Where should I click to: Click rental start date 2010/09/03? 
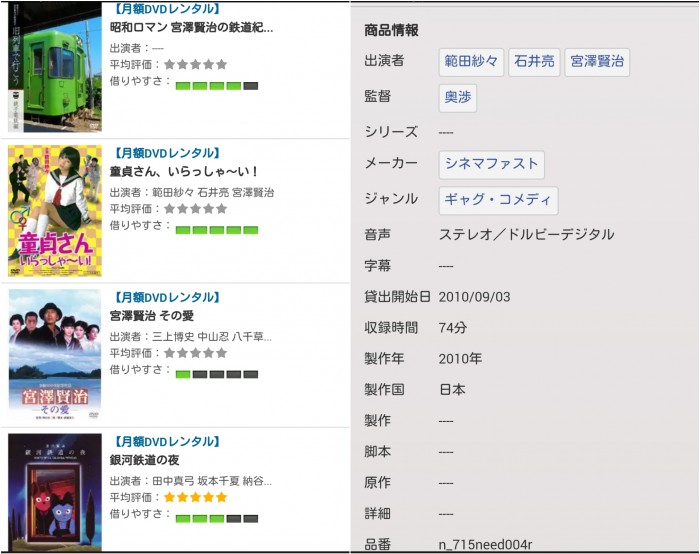475,297
